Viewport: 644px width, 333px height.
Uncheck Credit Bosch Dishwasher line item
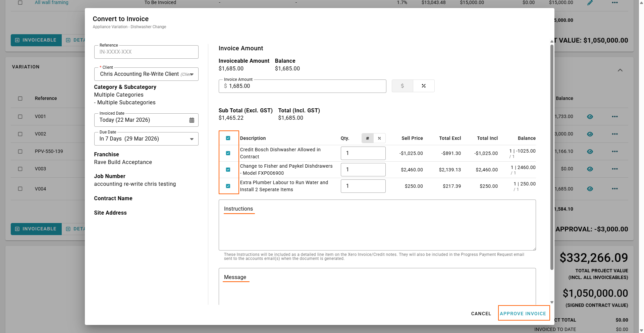[x=228, y=153]
